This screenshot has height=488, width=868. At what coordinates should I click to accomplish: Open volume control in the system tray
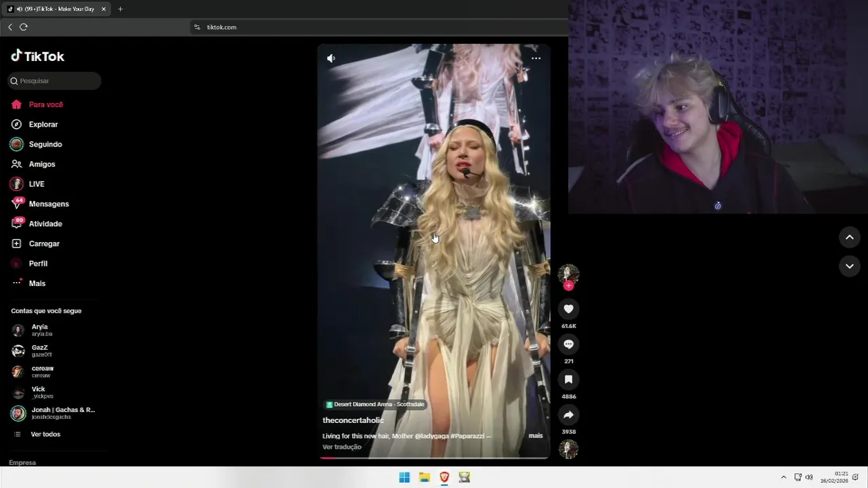pyautogui.click(x=808, y=477)
